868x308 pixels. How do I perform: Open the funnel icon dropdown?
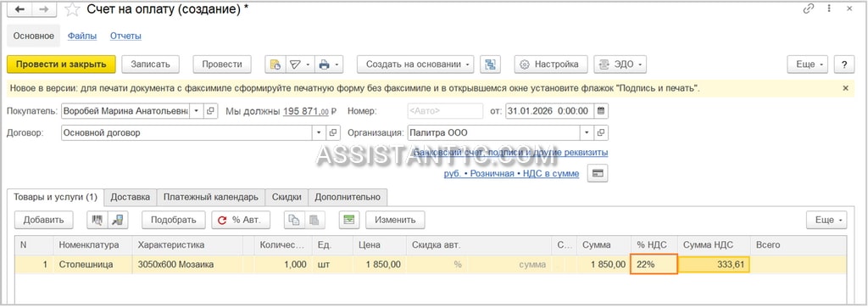click(x=300, y=64)
